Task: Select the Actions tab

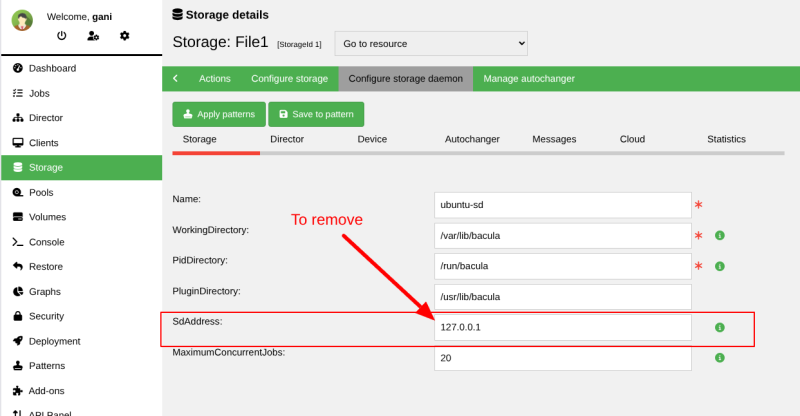Action: [x=214, y=78]
